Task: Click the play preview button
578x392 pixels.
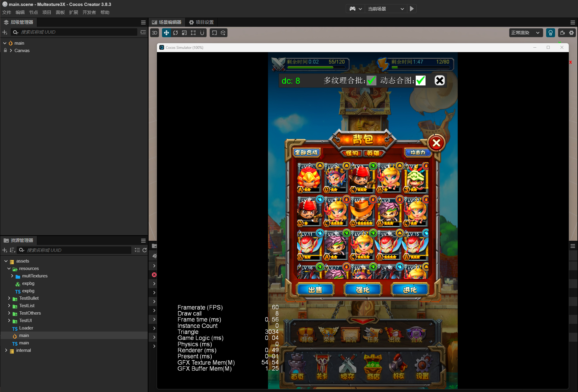Action: [x=412, y=9]
